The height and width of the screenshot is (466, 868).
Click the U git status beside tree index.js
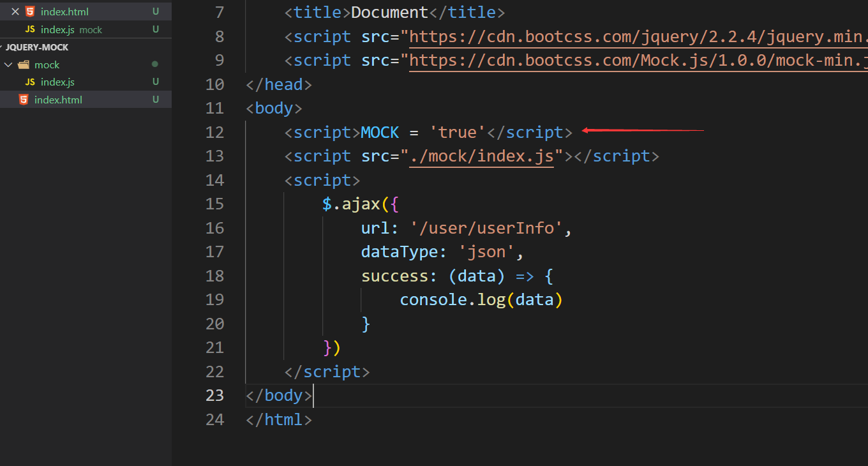tap(155, 82)
